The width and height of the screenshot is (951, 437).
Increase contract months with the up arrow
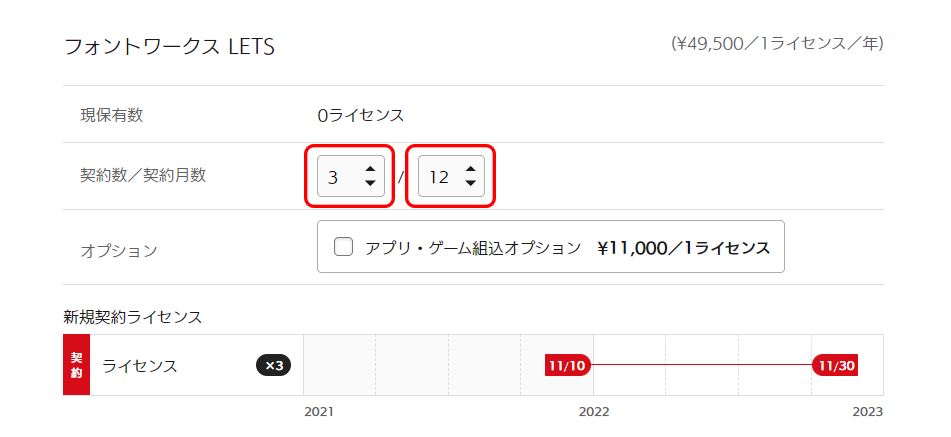click(x=470, y=169)
